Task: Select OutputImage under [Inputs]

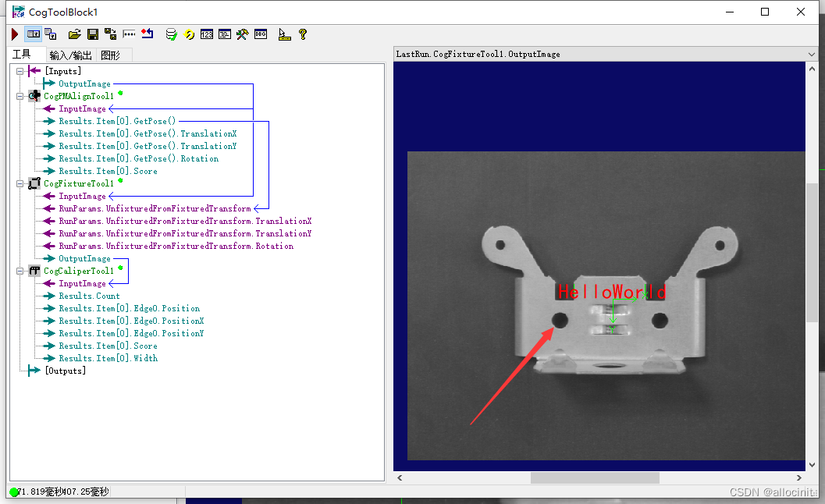Action: (85, 83)
